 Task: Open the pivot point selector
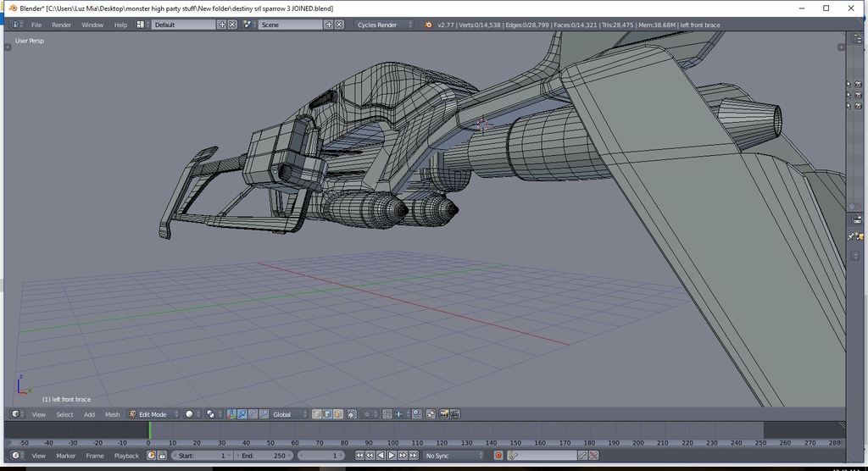pyautogui.click(x=213, y=414)
